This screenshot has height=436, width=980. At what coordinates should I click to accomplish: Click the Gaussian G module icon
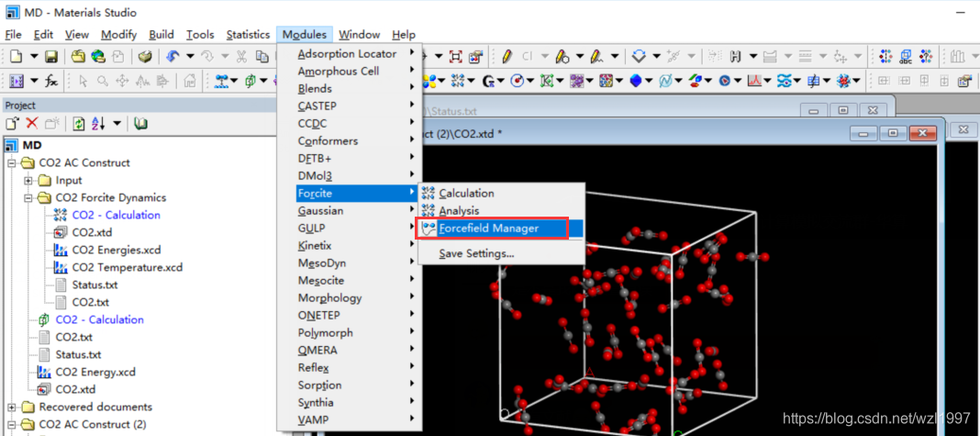click(487, 80)
